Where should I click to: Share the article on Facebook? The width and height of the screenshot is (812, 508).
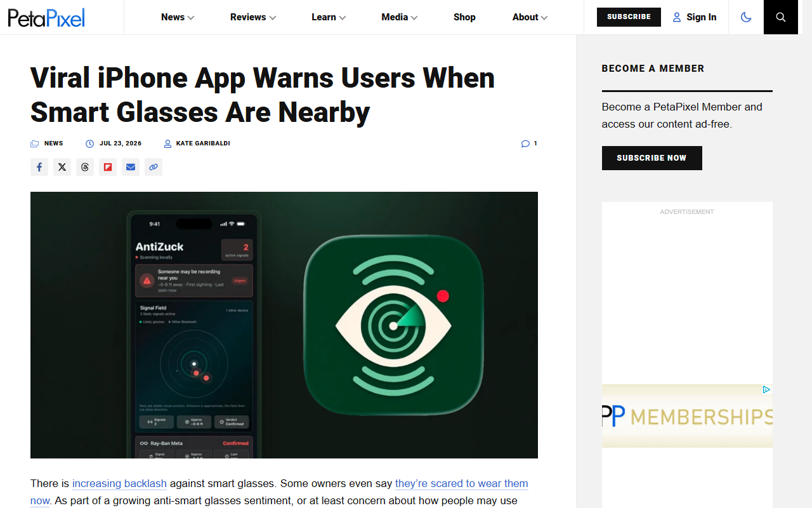click(x=39, y=167)
